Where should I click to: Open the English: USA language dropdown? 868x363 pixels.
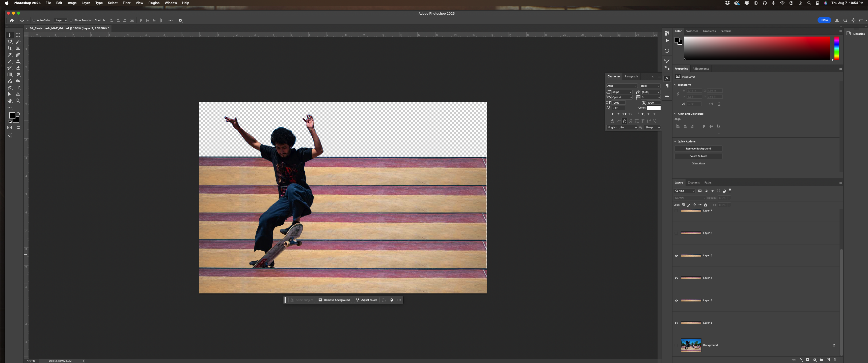click(622, 128)
